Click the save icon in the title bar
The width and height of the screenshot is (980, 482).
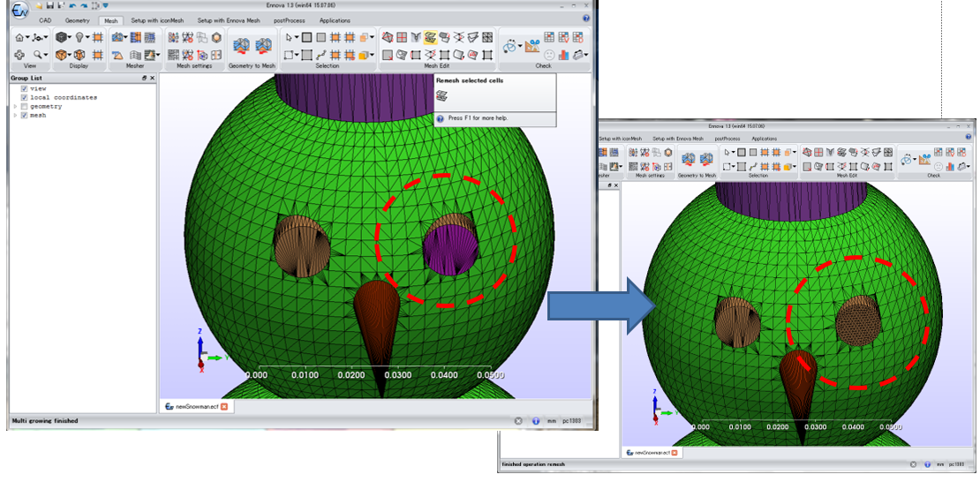[x=49, y=5]
